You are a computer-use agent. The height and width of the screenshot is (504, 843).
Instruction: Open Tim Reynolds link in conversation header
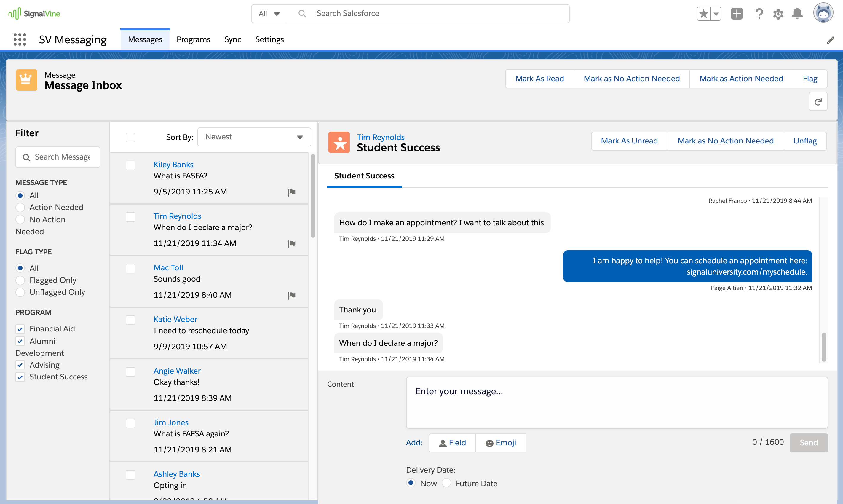pos(380,137)
